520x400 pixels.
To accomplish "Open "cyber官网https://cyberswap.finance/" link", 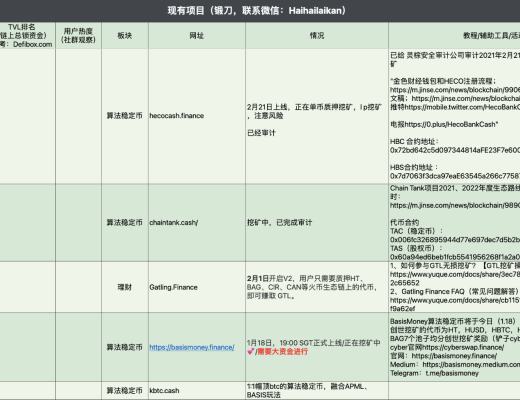I will tap(447, 347).
